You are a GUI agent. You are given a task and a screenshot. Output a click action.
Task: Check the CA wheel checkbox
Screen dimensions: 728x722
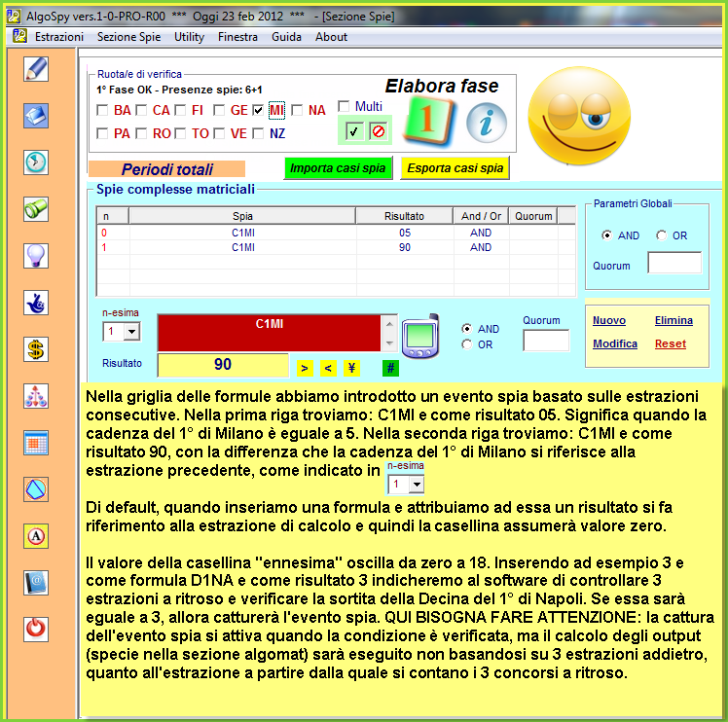(x=141, y=110)
